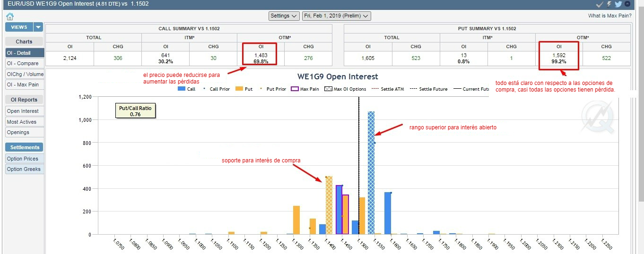Toggle Settle Future line in legend

point(430,89)
